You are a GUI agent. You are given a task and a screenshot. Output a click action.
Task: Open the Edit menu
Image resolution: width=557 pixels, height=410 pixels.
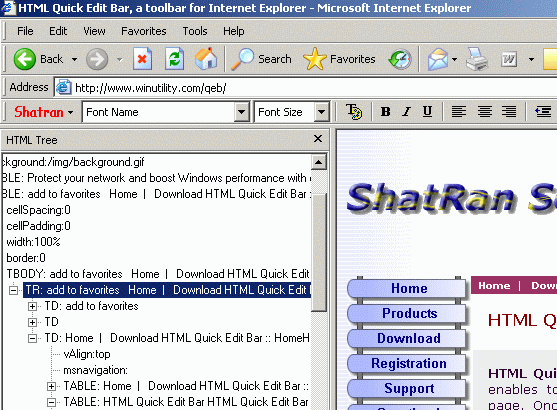[58, 31]
